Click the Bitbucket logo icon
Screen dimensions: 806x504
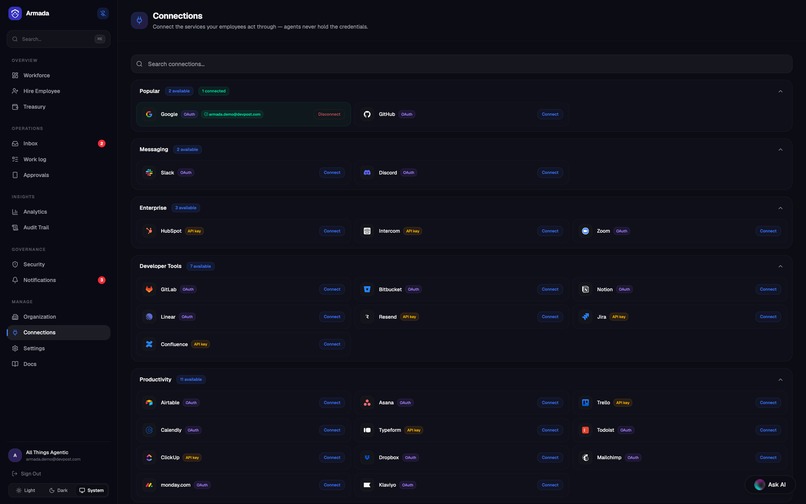coord(367,290)
